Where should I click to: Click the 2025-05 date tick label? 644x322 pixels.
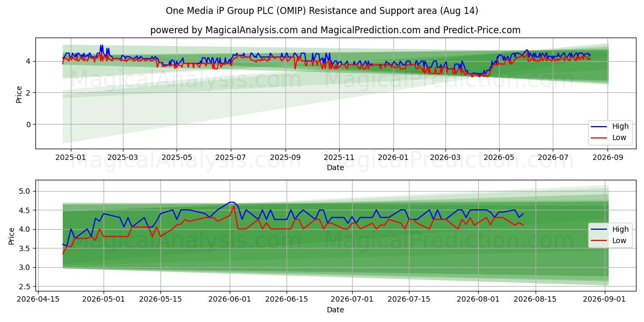(x=177, y=157)
